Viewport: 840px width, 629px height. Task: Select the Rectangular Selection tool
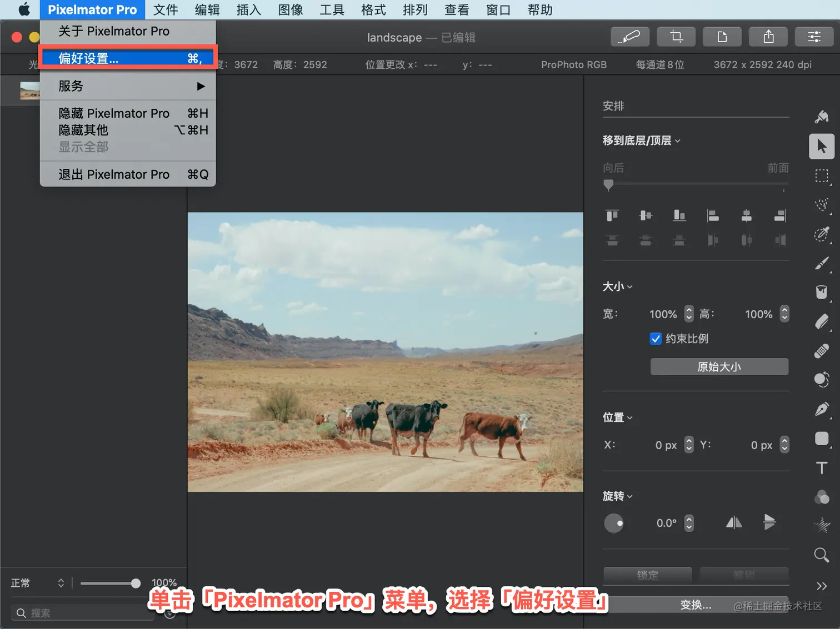822,176
